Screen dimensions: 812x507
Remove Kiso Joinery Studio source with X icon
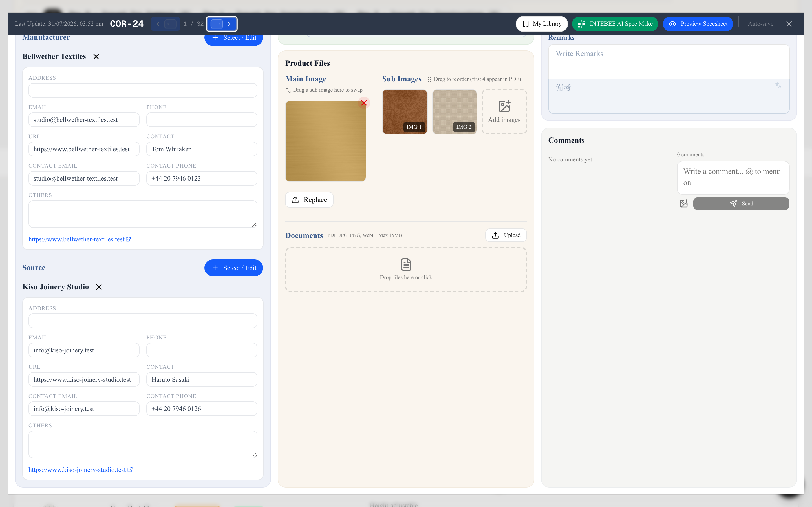pos(99,287)
